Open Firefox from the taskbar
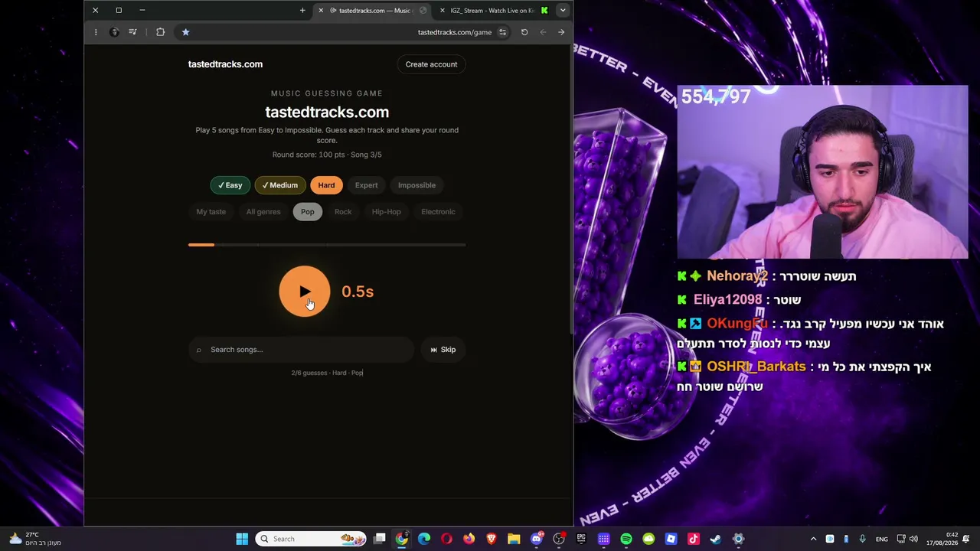Image resolution: width=980 pixels, height=551 pixels. click(x=469, y=539)
